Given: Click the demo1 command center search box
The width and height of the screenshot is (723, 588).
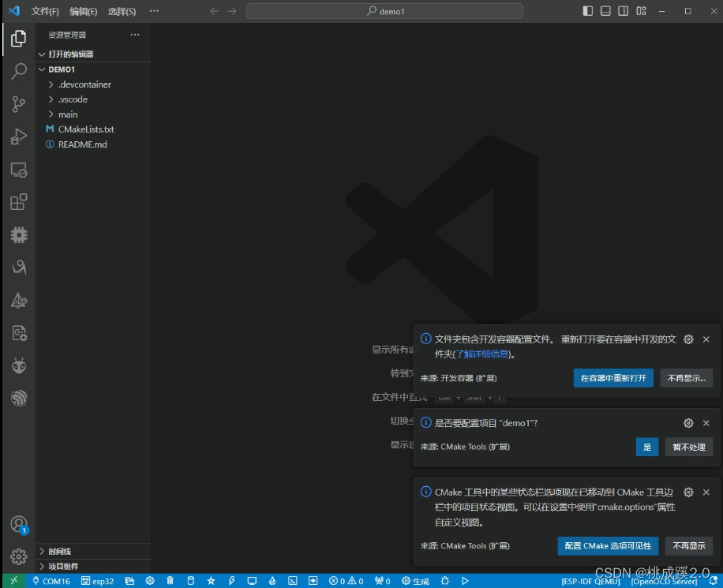Looking at the screenshot, I should point(384,11).
